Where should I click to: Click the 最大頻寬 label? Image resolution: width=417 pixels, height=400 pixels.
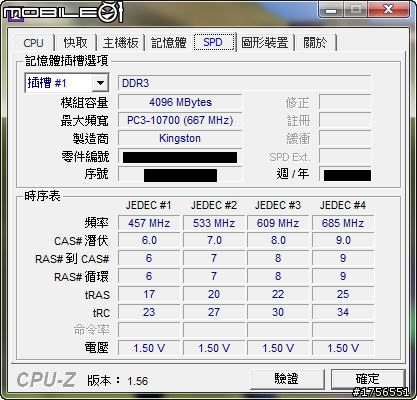pos(85,121)
